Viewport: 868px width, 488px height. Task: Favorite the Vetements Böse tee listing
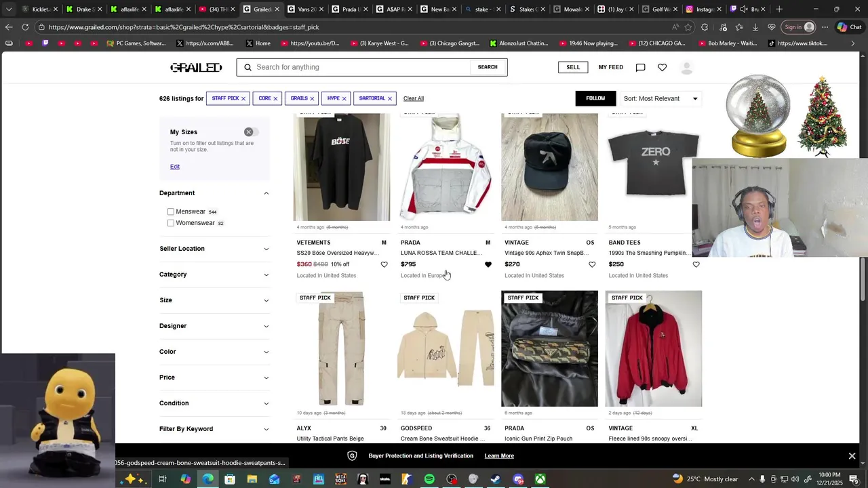[x=384, y=264]
